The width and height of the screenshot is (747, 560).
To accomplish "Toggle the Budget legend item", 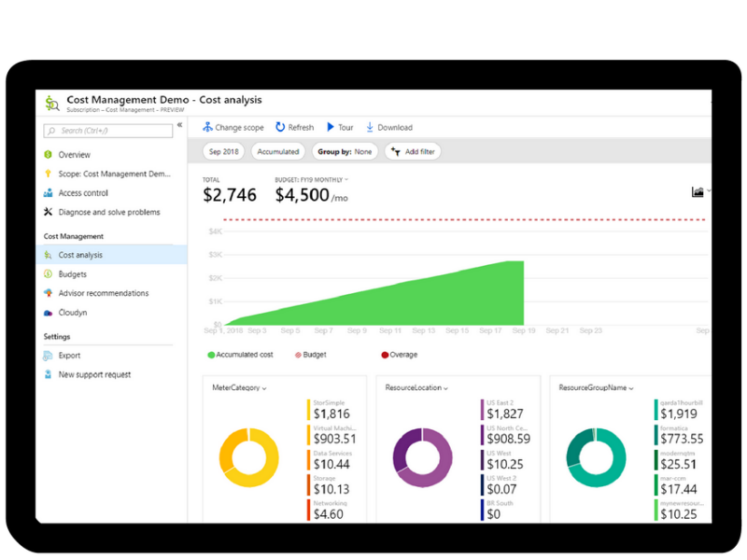I will point(311,355).
